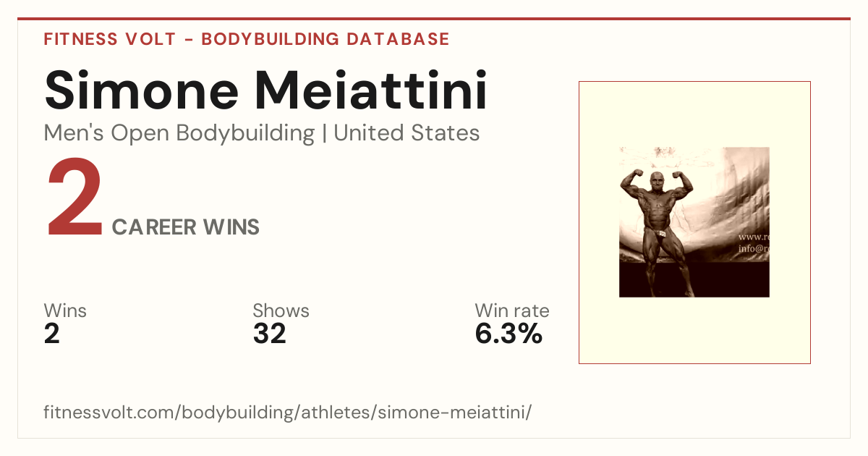The height and width of the screenshot is (456, 868).
Task: Select the Simone Meiattini name heading
Action: (x=265, y=90)
